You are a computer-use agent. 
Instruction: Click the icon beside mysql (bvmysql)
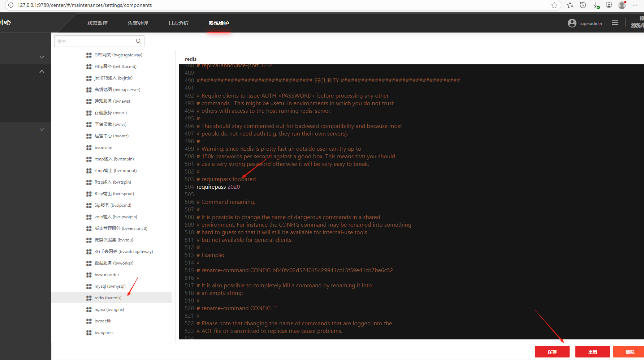(x=89, y=286)
